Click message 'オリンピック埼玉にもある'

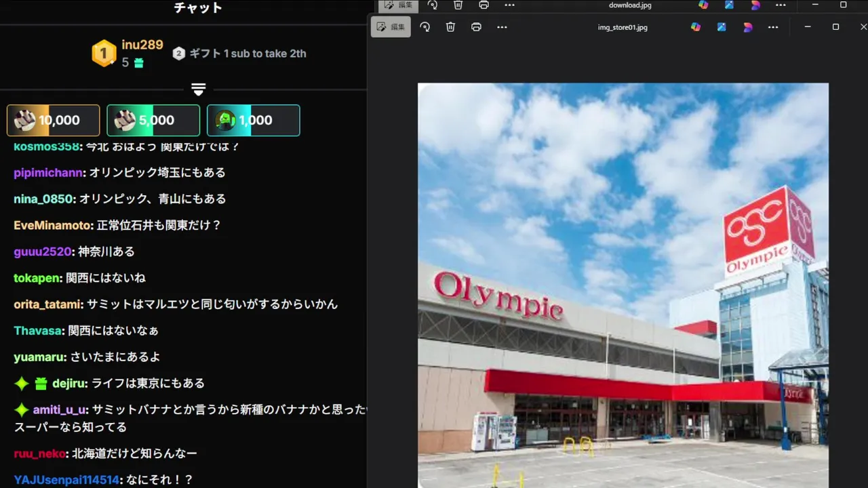157,173
